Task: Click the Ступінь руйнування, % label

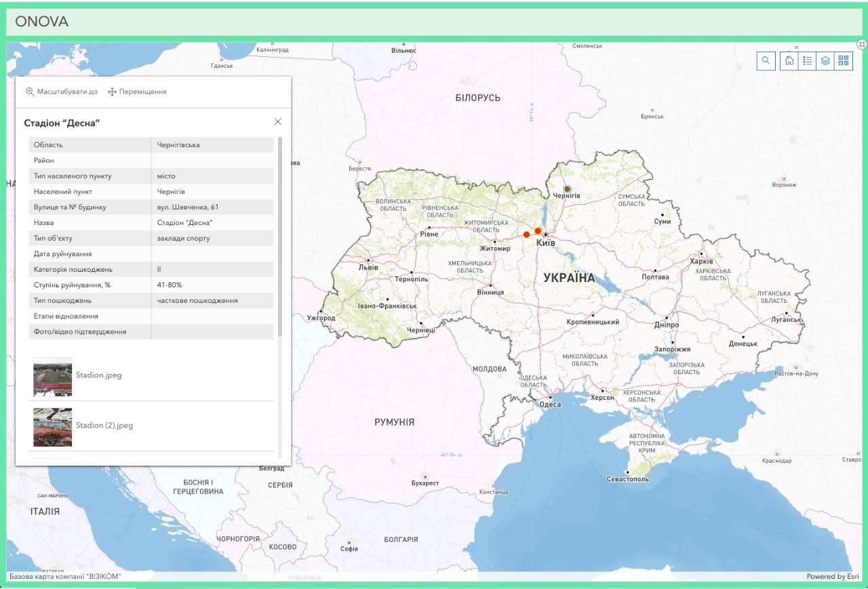Action: pos(72,285)
